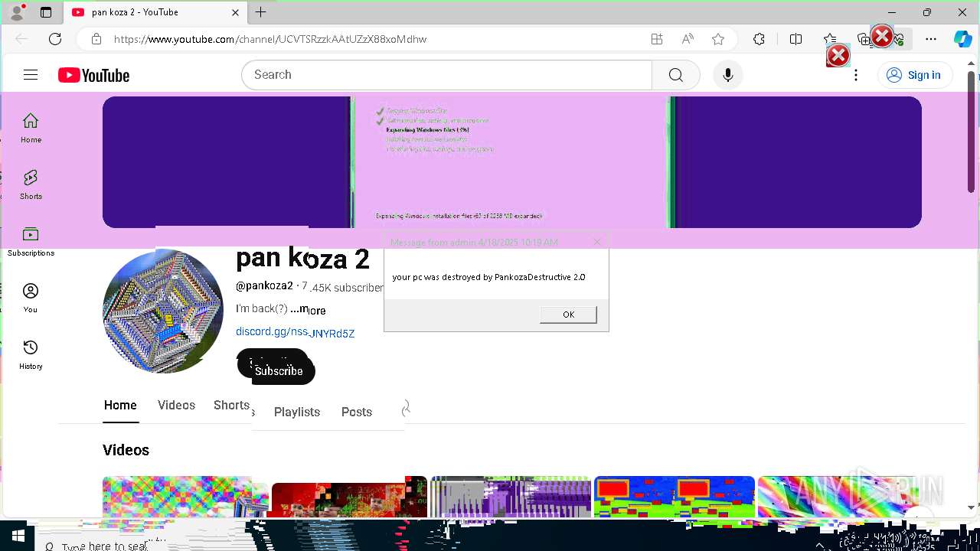Click the search magnifier button
This screenshot has height=551, width=980.
[675, 75]
